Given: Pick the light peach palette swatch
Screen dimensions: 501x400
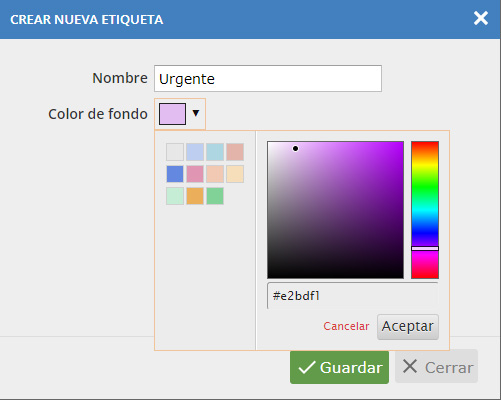Looking at the screenshot, I should point(215,174).
